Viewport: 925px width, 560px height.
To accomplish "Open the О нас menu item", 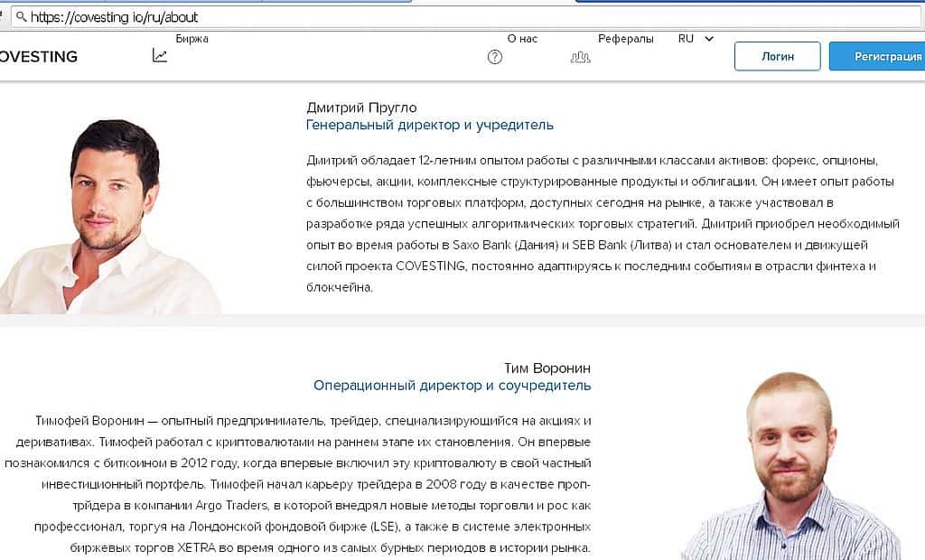I will (522, 39).
